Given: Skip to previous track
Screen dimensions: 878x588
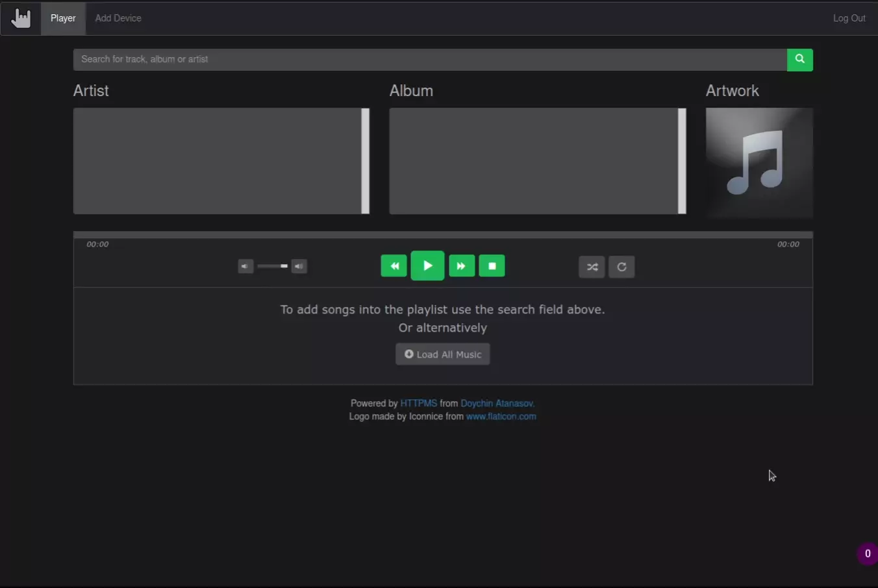Looking at the screenshot, I should tap(394, 266).
